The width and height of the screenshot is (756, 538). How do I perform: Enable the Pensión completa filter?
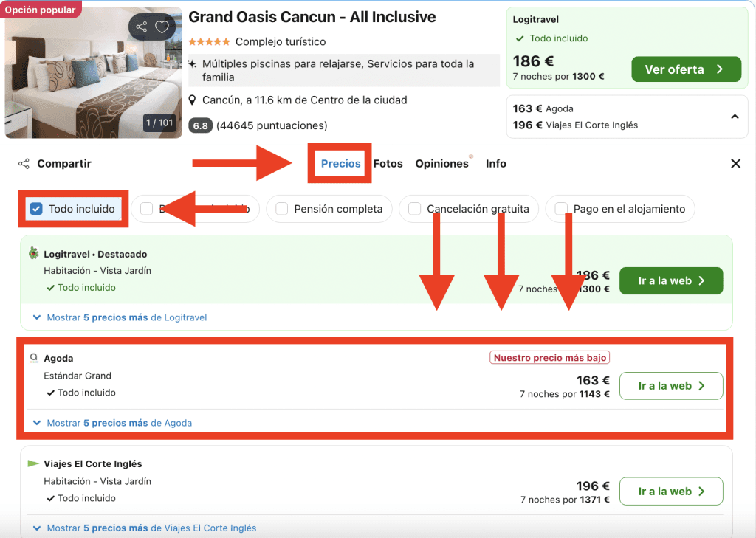coord(282,209)
